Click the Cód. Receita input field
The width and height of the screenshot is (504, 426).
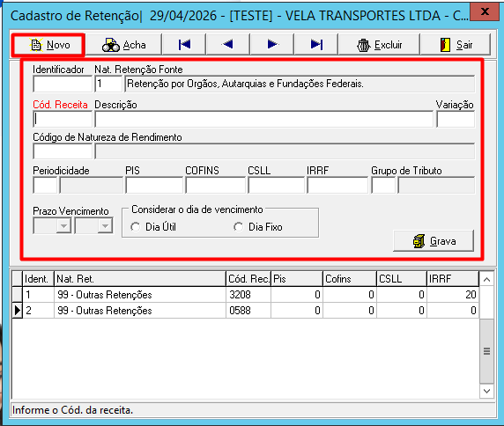[x=63, y=119]
